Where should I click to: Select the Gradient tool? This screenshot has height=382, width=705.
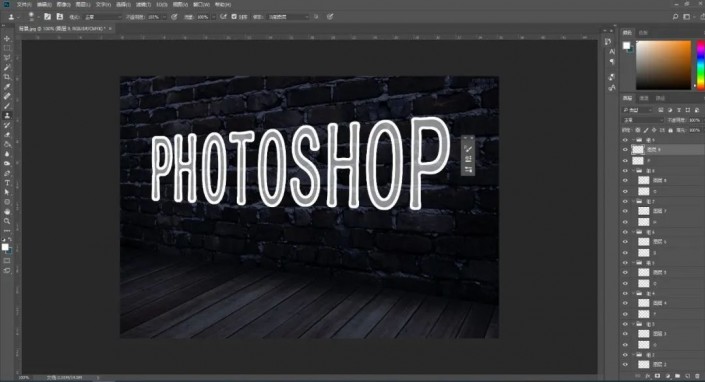7,144
